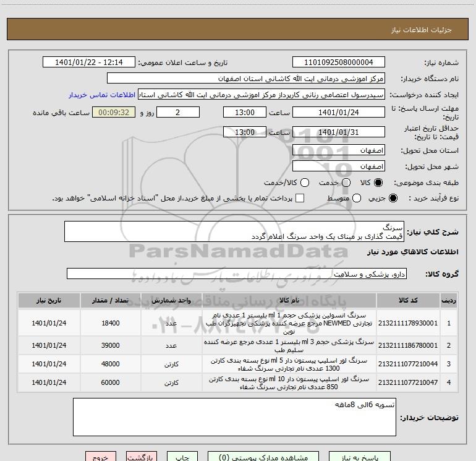Click the عدد unit in row 2
Screen dimensions: 476x461
[x=171, y=345]
